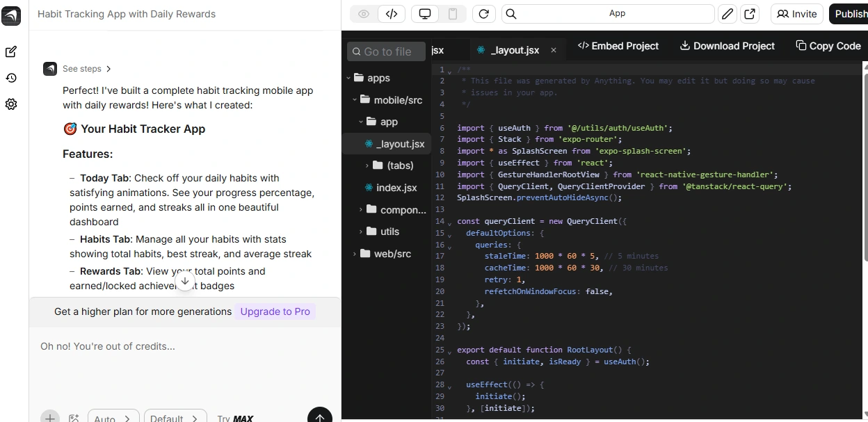Open chat history in the sidebar
This screenshot has height=422, width=868.
11,77
